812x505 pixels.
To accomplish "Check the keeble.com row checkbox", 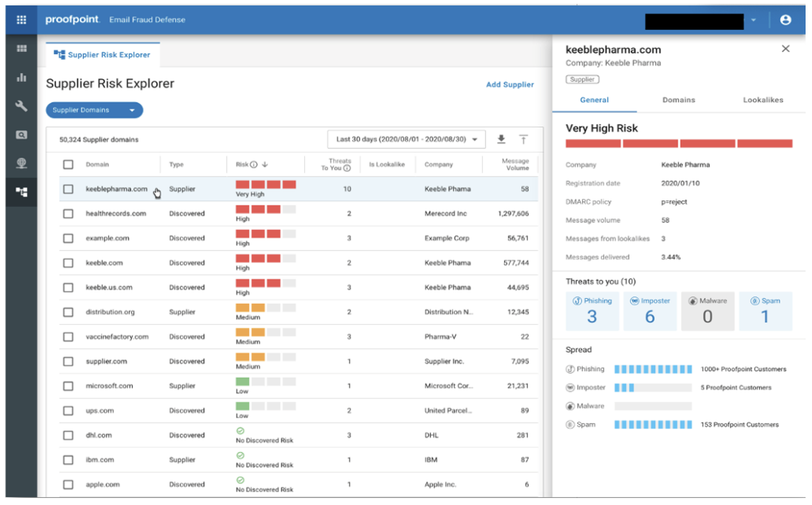I will (68, 263).
